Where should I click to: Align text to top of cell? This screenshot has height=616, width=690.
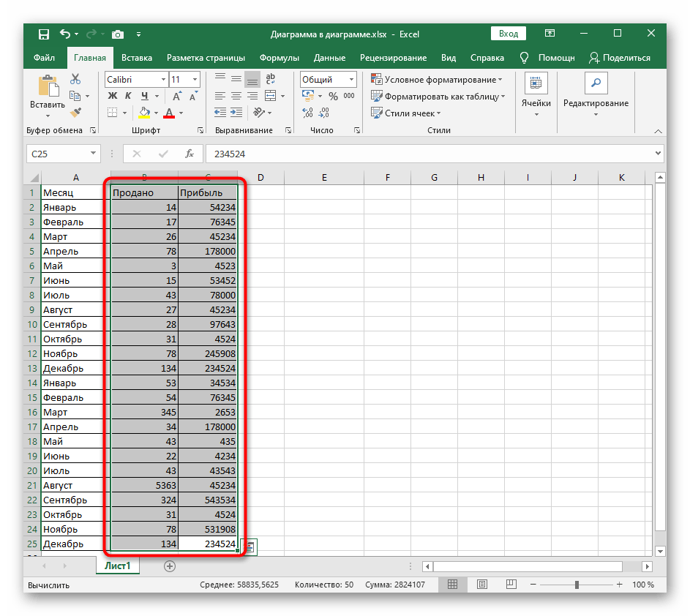point(220,79)
